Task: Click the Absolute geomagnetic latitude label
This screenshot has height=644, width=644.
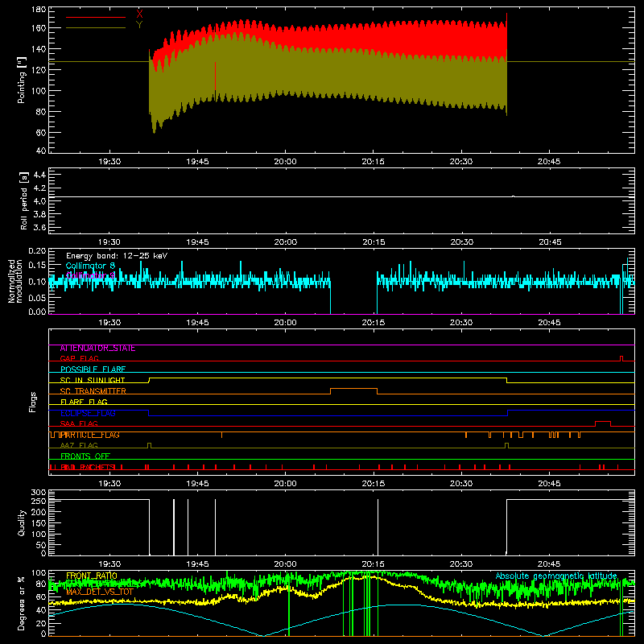Action: (556, 576)
